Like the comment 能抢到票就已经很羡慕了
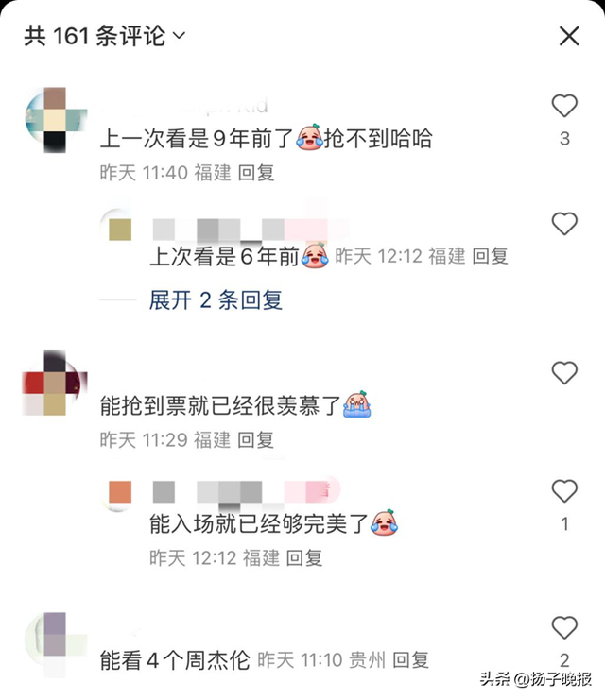 pyautogui.click(x=564, y=373)
